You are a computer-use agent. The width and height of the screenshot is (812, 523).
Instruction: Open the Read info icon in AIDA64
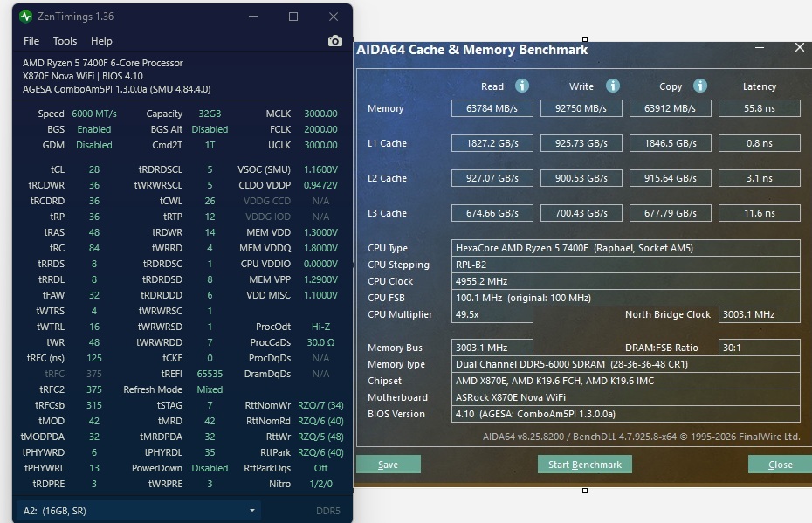(x=522, y=86)
